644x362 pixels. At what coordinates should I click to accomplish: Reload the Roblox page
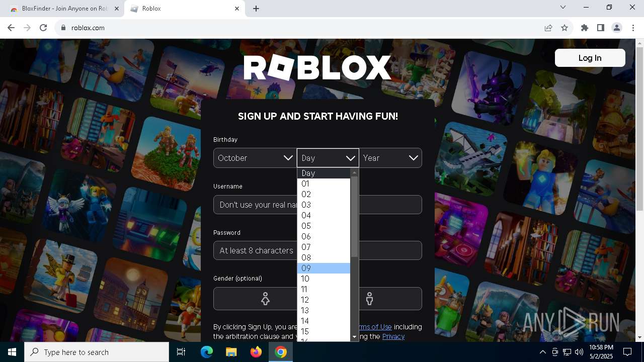43,28
